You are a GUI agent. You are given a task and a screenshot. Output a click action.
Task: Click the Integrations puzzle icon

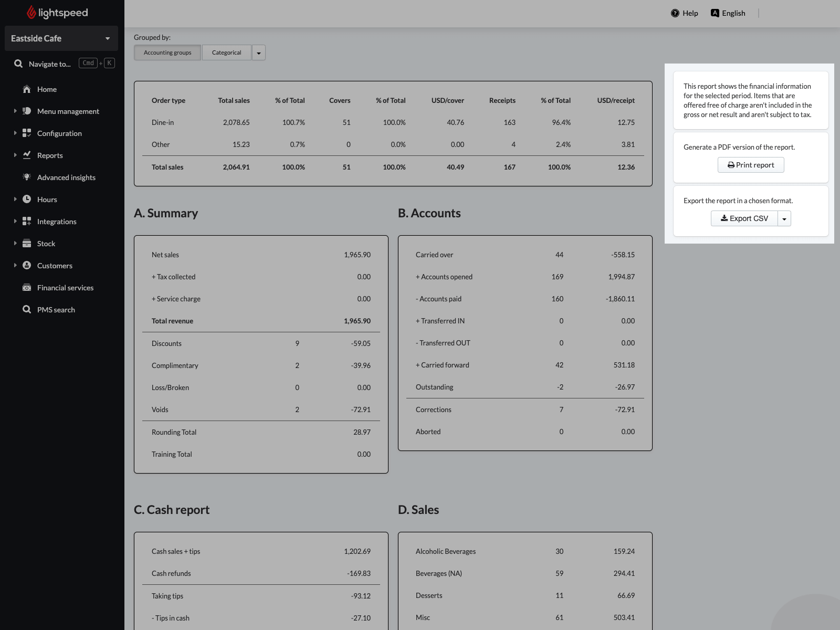(x=27, y=222)
